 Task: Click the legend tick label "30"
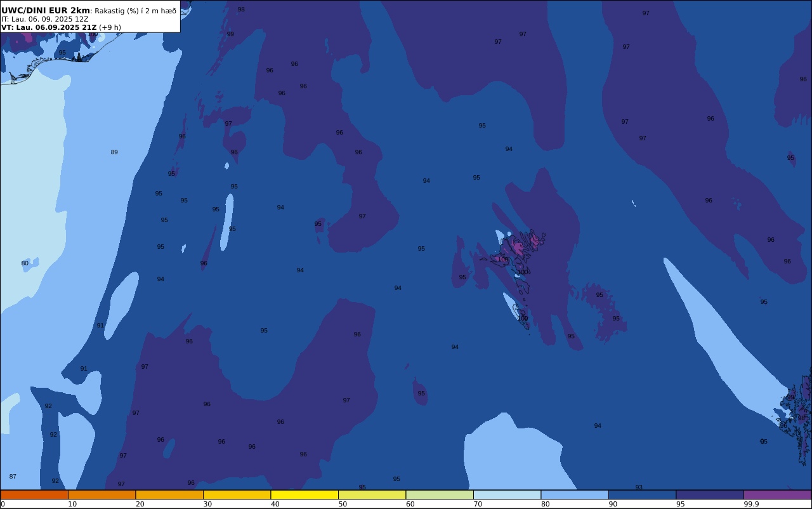click(x=207, y=504)
